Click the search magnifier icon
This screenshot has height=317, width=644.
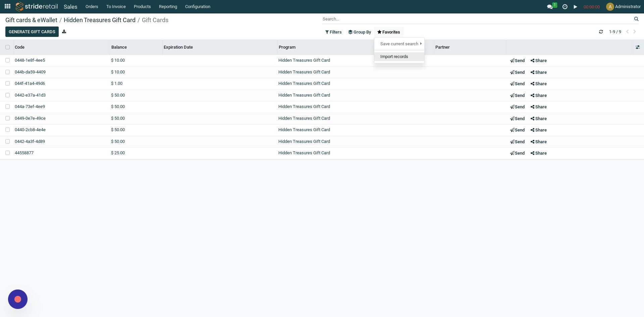[x=636, y=19]
